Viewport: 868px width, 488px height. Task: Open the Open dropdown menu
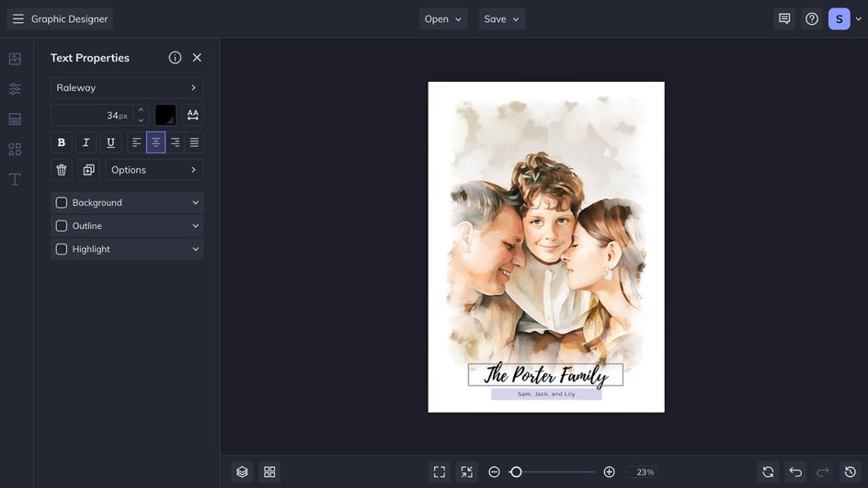[x=443, y=18]
